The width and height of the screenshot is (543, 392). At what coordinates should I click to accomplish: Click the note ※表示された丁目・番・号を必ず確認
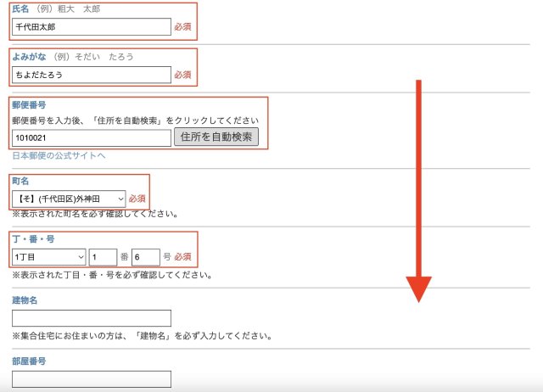point(112,275)
